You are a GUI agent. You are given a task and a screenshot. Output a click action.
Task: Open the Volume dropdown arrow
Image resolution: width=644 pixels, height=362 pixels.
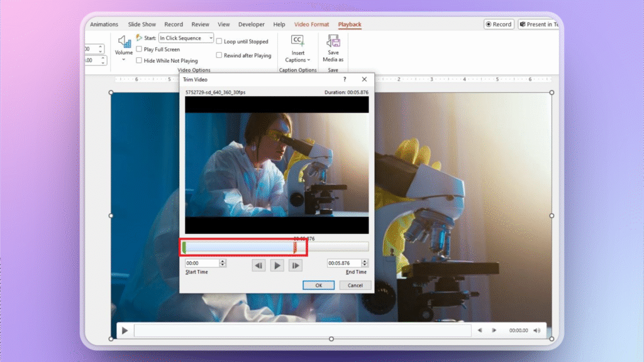point(123,58)
